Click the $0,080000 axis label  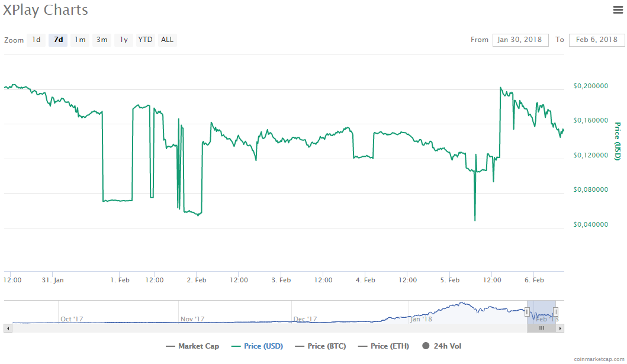point(591,189)
